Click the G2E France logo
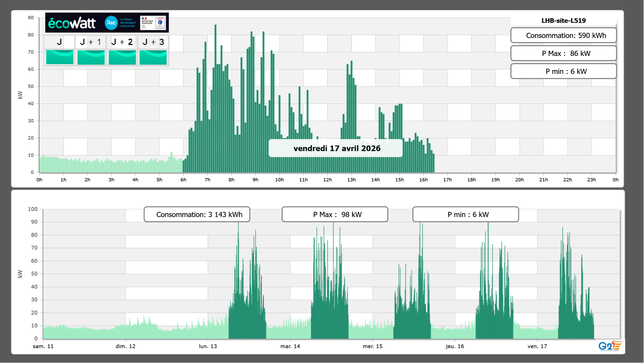Viewport: 644px width, 363px height. [x=610, y=346]
